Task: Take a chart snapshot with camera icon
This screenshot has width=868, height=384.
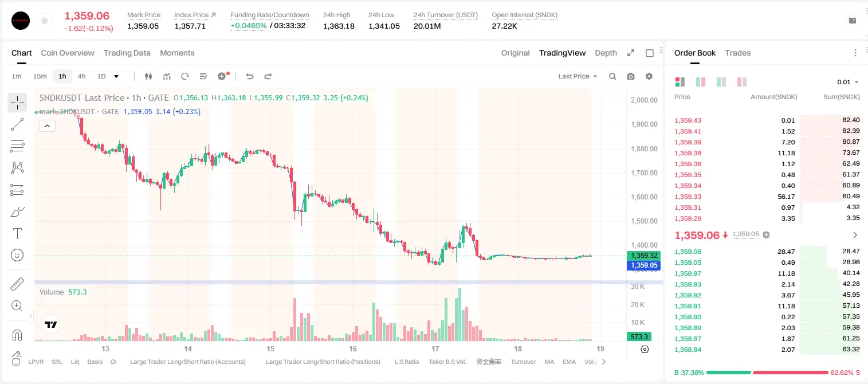Action: [631, 76]
